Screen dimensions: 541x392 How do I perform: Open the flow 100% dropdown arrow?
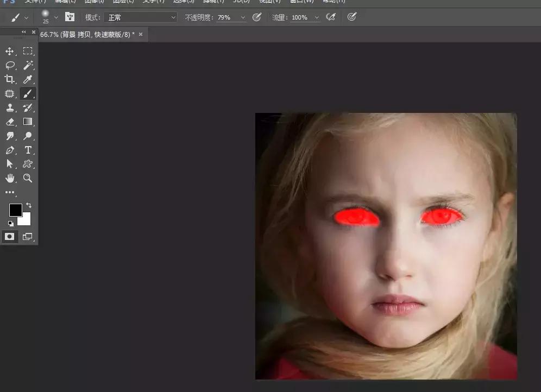tap(317, 17)
